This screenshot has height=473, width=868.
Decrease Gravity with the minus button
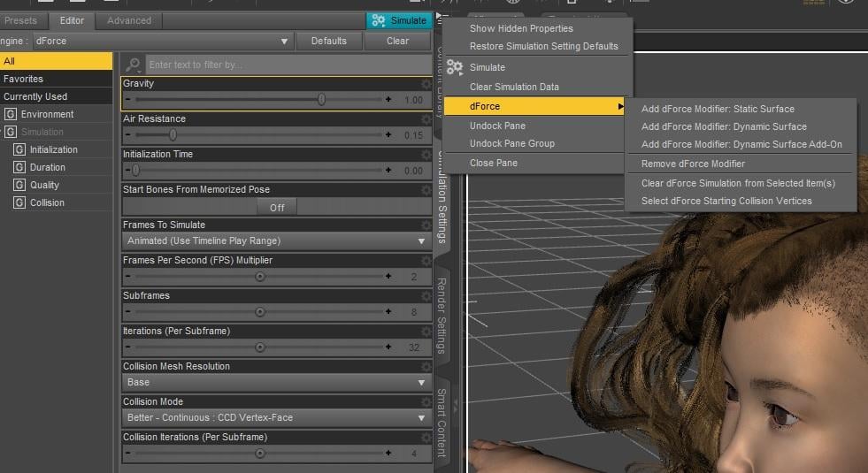pos(128,100)
